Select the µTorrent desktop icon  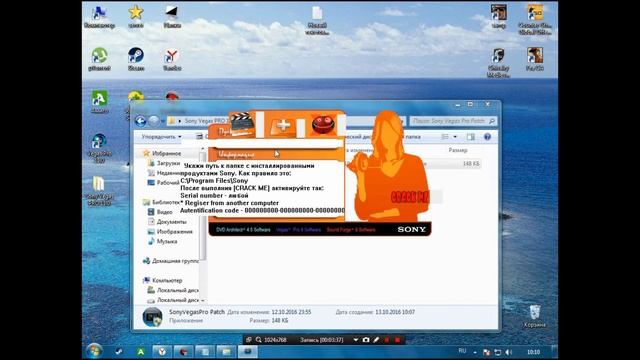(99, 59)
